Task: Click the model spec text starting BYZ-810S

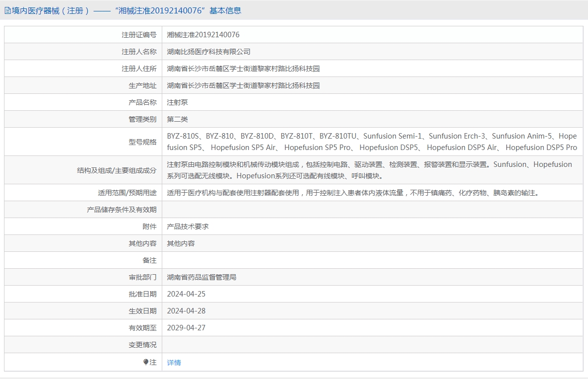Action: (372, 142)
